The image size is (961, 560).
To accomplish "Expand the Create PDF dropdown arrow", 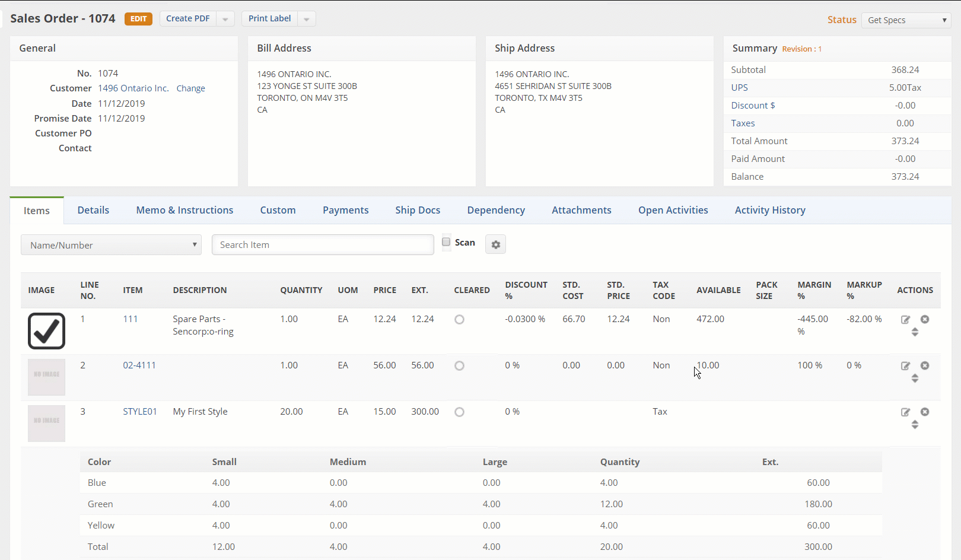I will [x=225, y=19].
